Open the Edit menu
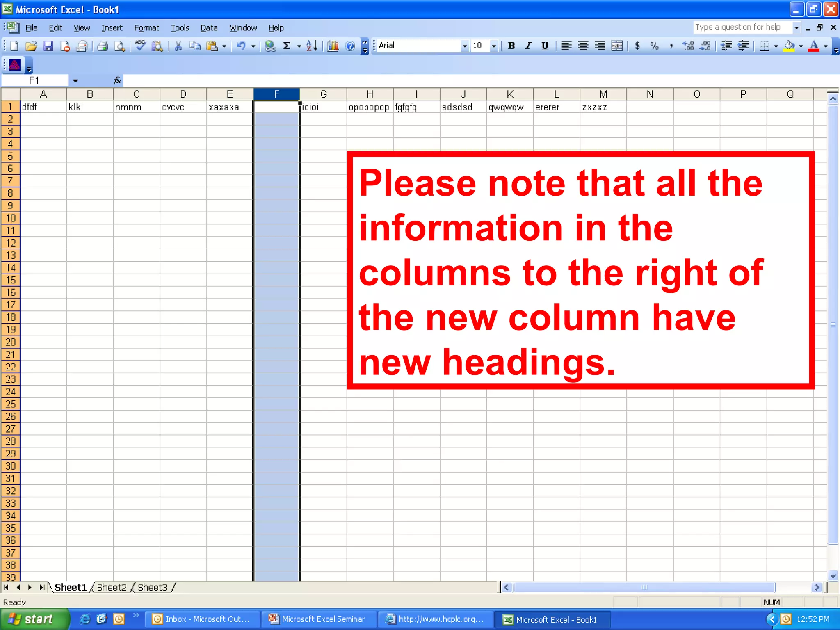This screenshot has width=840, height=630. click(x=55, y=28)
